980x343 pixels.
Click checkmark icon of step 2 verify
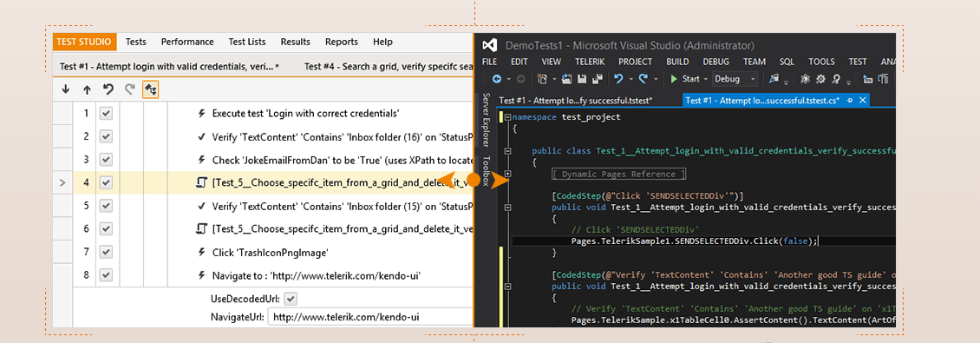201,136
